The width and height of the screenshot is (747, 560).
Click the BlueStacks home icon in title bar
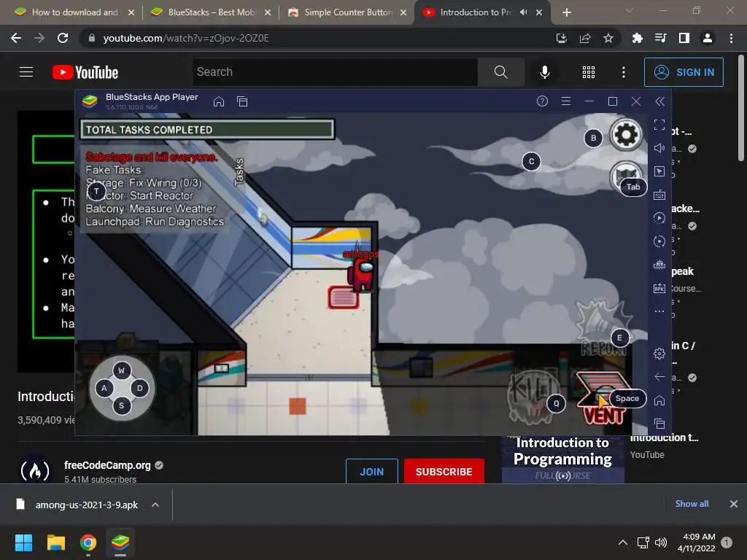tap(219, 101)
